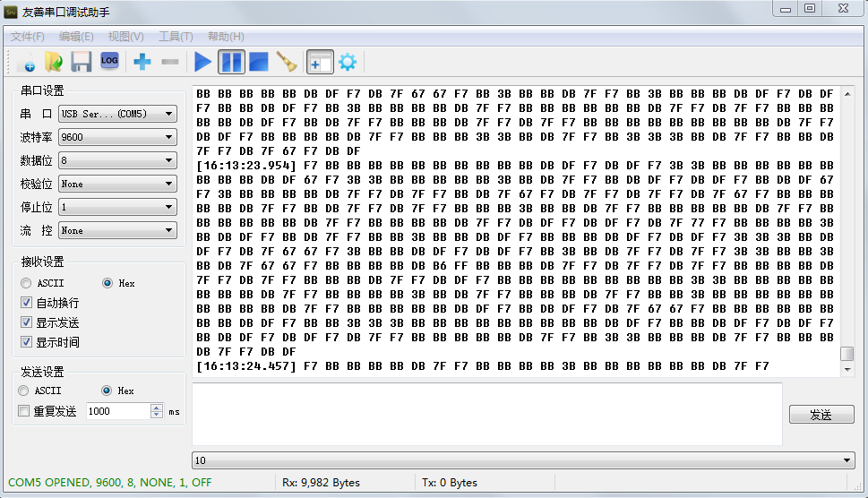The width and height of the screenshot is (868, 498).
Task: Click the app icon in the title bar
Action: pyautogui.click(x=11, y=12)
